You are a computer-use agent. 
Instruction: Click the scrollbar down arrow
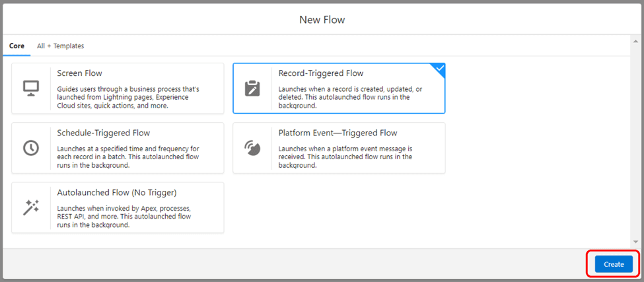[636, 242]
